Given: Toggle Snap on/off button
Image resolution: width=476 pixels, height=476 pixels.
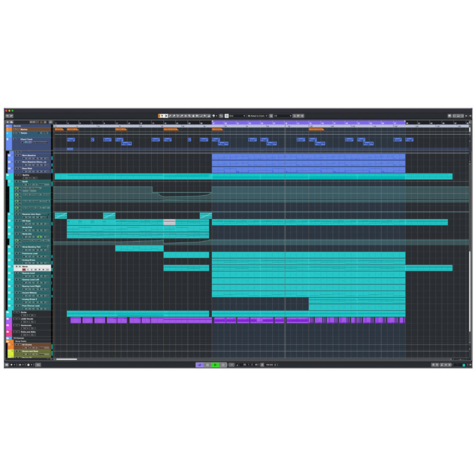Looking at the screenshot, I should (226, 116).
